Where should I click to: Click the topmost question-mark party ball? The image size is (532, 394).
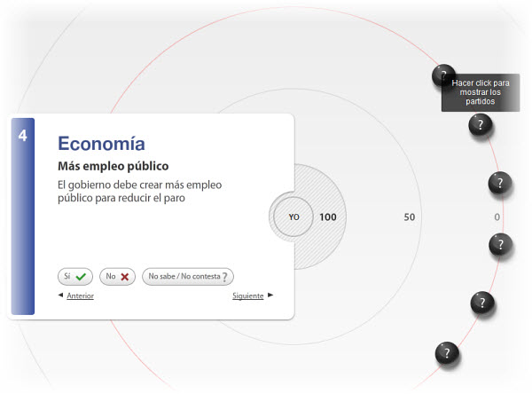click(x=442, y=75)
